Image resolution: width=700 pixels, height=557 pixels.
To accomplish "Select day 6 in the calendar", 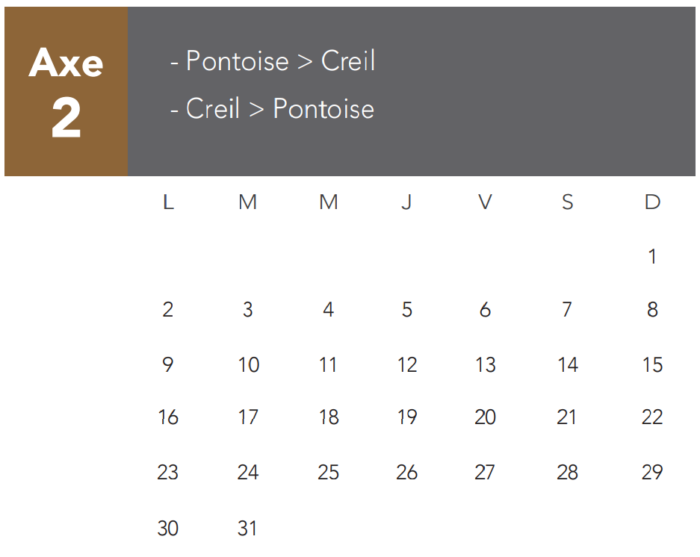I will click(x=485, y=310).
